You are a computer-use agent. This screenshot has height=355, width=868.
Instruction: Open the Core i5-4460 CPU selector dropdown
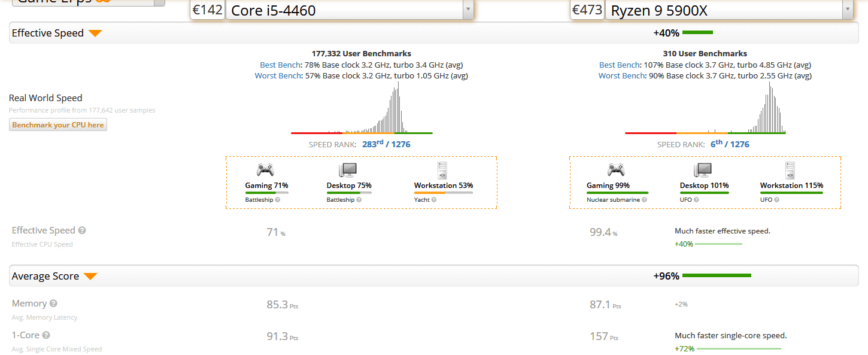[x=350, y=10]
